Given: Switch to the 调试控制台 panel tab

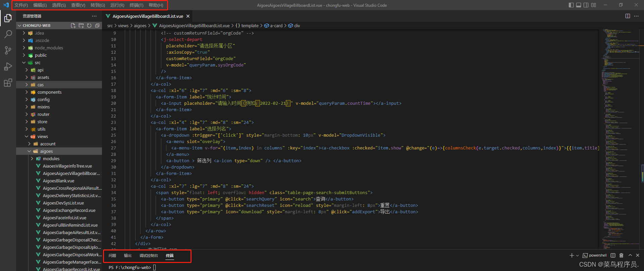Looking at the screenshot, I should [149, 256].
